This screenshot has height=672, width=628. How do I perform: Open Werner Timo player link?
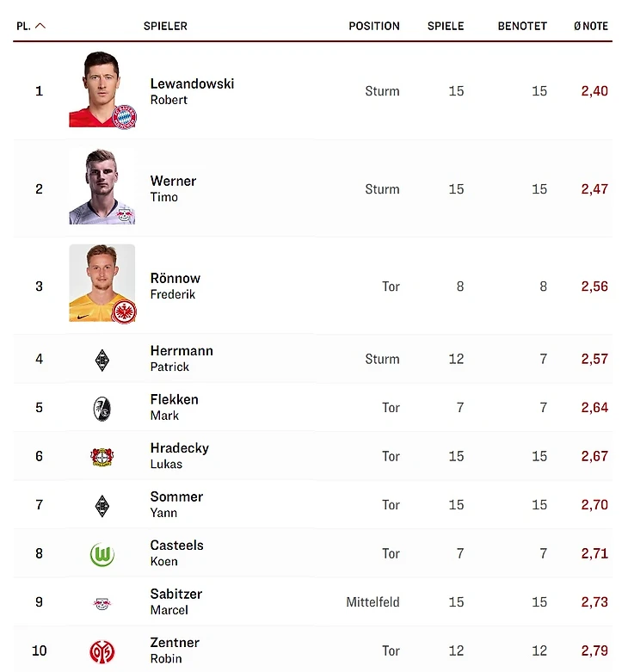(173, 188)
